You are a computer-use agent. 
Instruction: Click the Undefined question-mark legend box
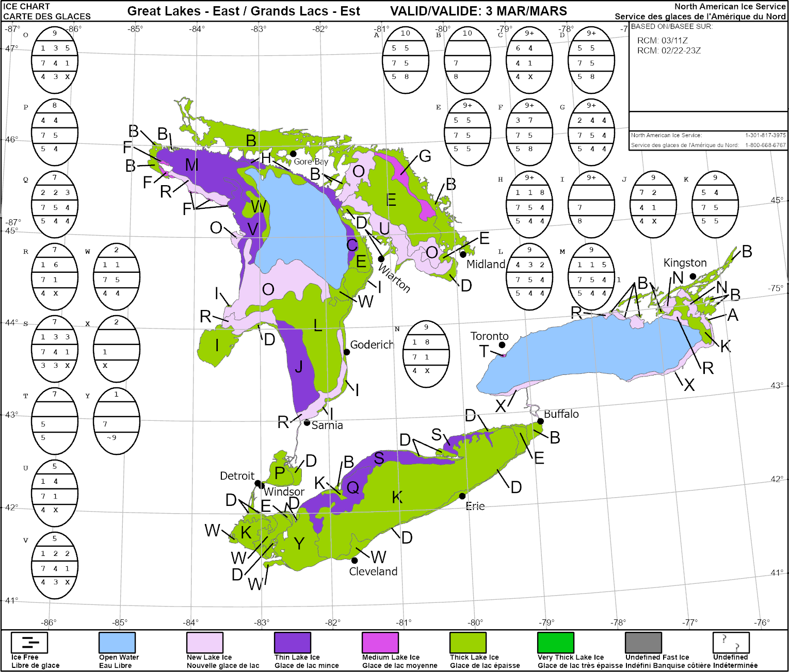[x=731, y=643]
